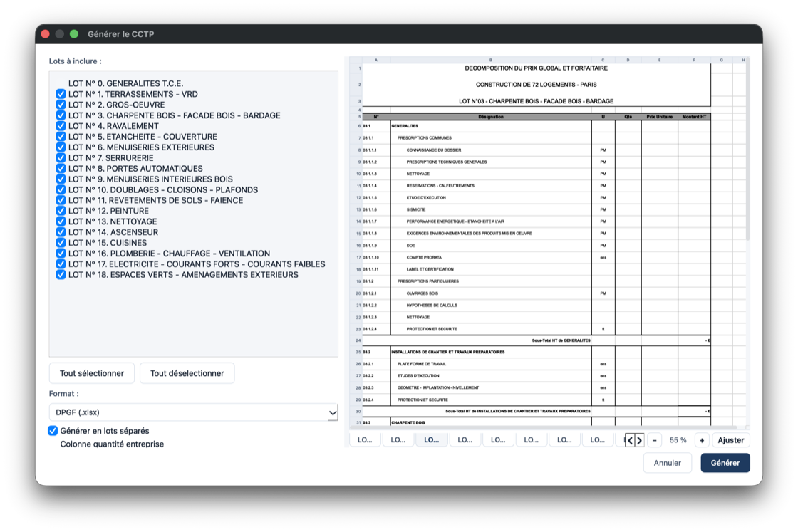The image size is (798, 532).
Task: Uncheck LOT N° 1. TERRASSEMENTS - VRD
Action: 61,94
